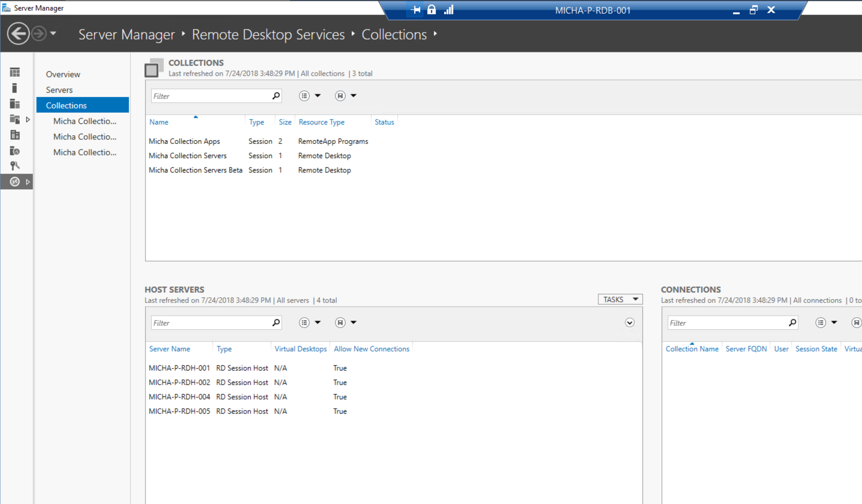
Task: Sort collections by Resource Type column
Action: (321, 122)
